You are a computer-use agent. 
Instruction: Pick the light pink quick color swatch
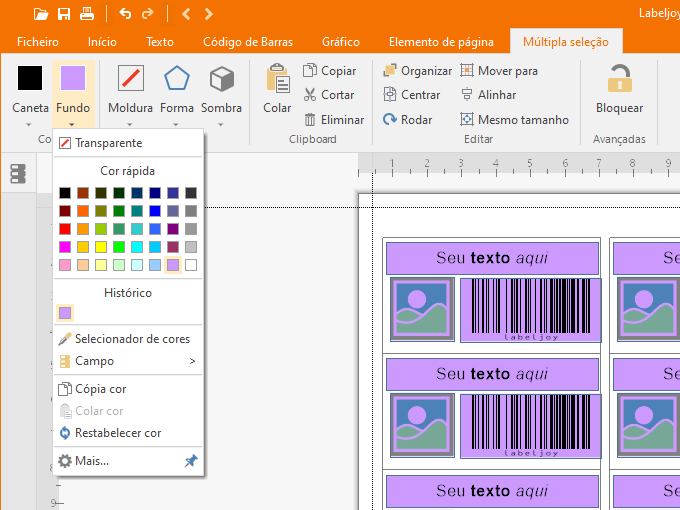click(x=65, y=265)
